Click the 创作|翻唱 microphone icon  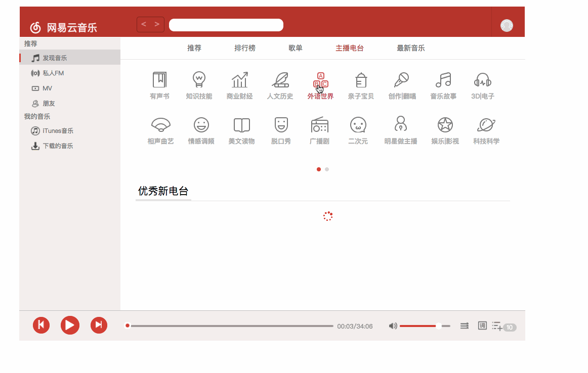click(x=402, y=80)
